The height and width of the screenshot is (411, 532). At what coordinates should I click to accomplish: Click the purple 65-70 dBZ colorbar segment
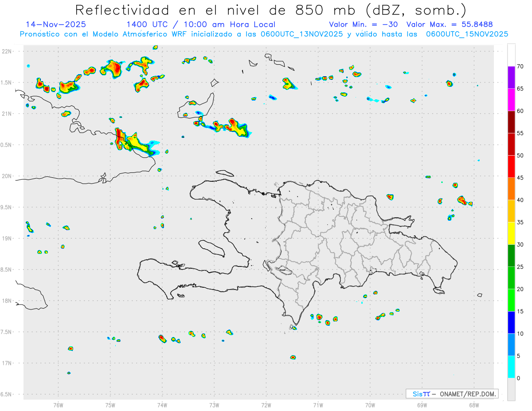coord(511,78)
